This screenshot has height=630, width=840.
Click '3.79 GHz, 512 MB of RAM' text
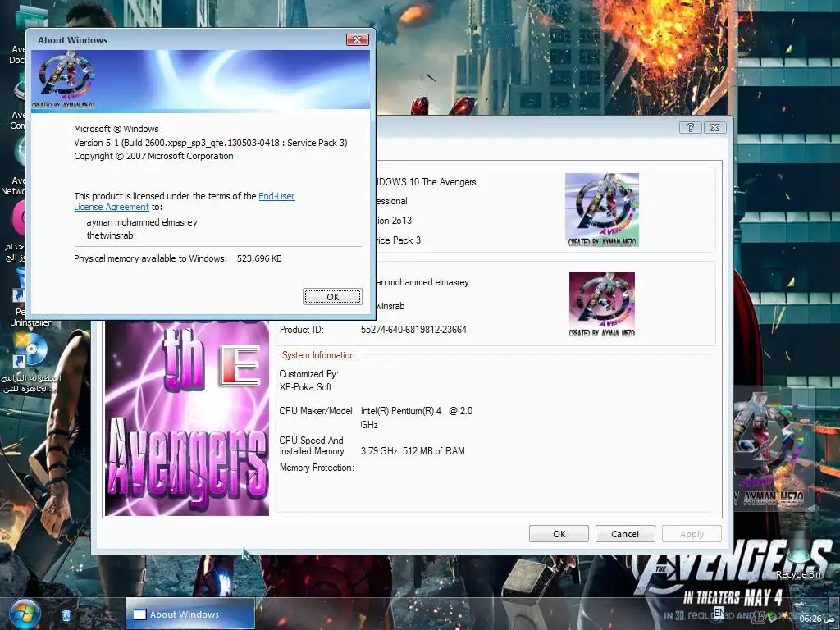click(413, 451)
